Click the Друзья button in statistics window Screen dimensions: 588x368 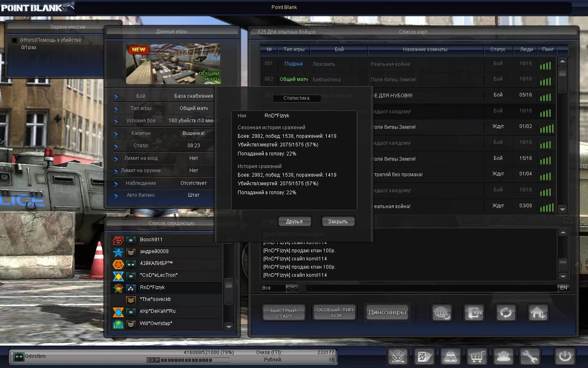295,221
